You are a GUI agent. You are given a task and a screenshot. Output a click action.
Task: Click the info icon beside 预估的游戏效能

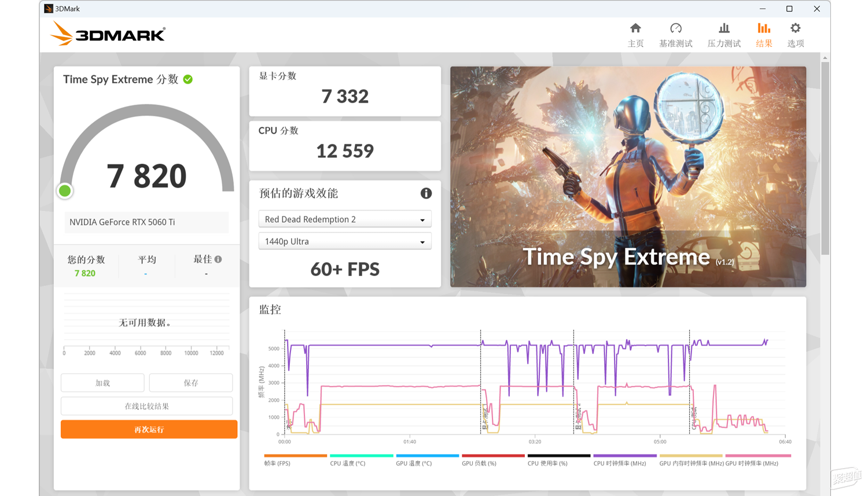[x=426, y=193]
